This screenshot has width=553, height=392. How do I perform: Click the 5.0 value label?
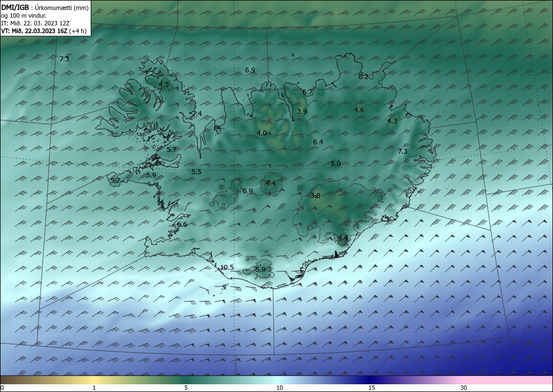pos(336,164)
